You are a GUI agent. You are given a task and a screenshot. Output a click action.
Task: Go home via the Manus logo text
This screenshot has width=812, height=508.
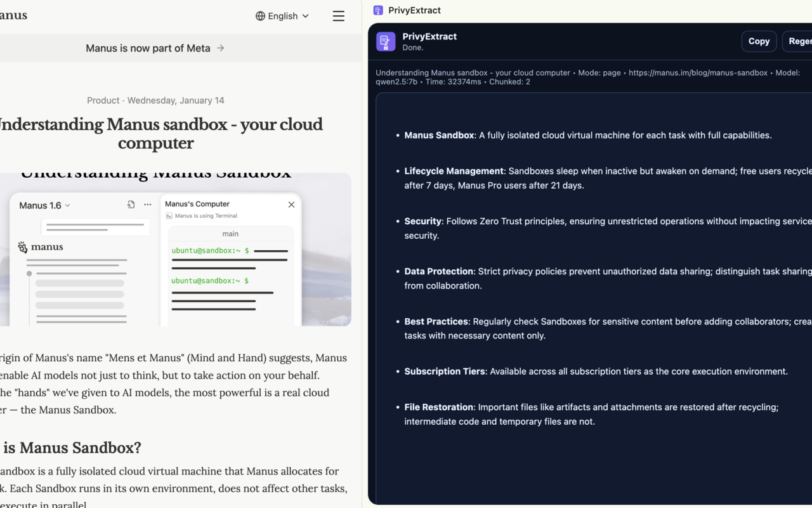point(13,15)
